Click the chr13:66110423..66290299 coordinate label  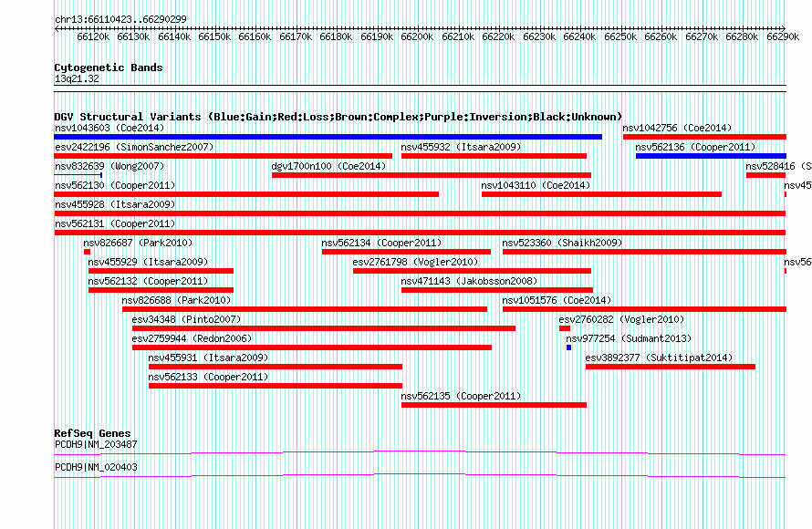(120, 19)
